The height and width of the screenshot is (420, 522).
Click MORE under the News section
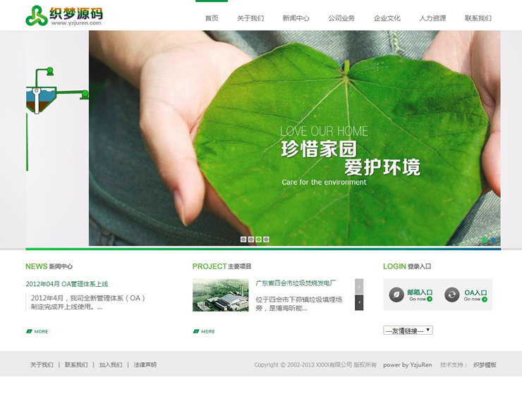37,331
